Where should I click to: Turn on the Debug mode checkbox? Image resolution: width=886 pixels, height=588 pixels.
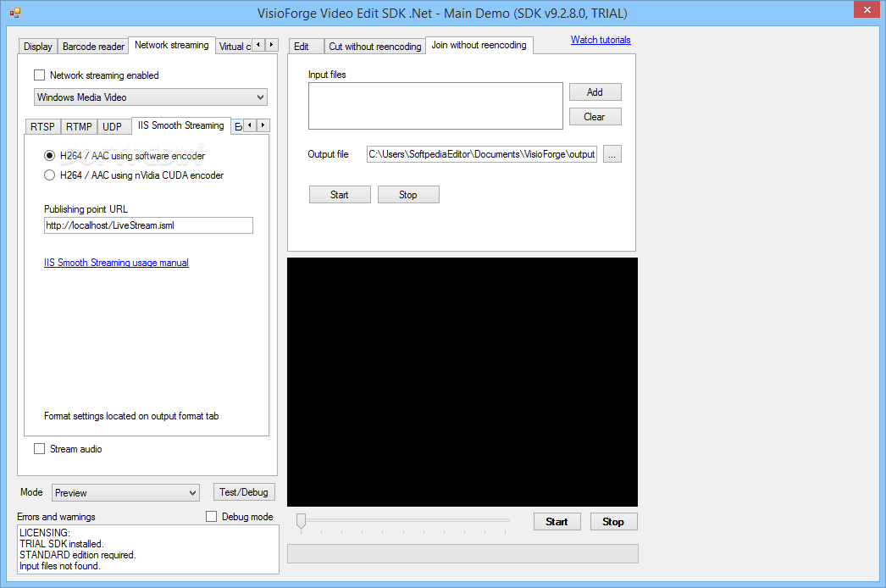(211, 517)
